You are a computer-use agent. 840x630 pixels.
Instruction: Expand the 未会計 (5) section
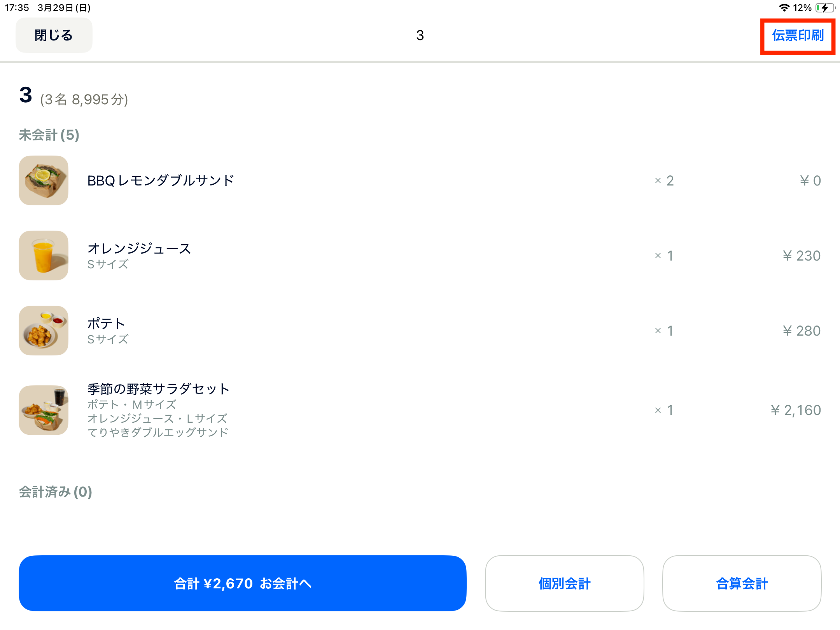pos(49,135)
